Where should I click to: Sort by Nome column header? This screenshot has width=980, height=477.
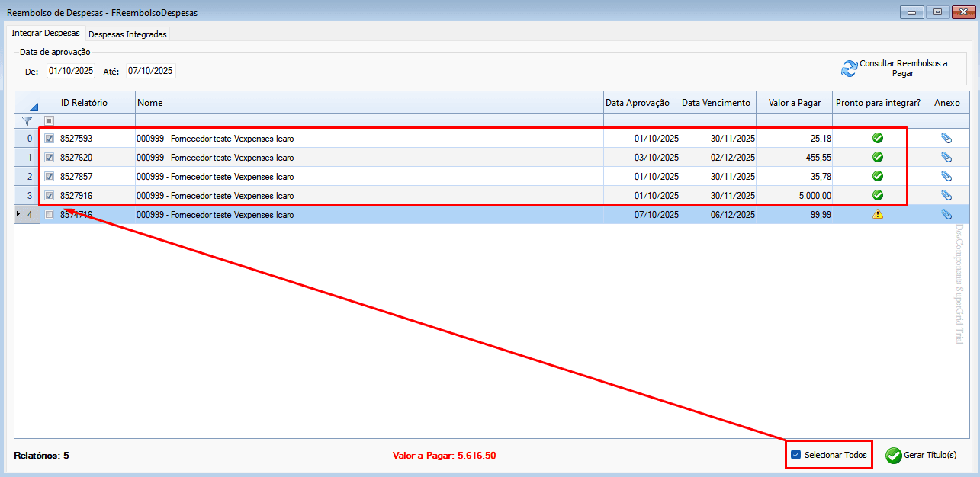[369, 103]
